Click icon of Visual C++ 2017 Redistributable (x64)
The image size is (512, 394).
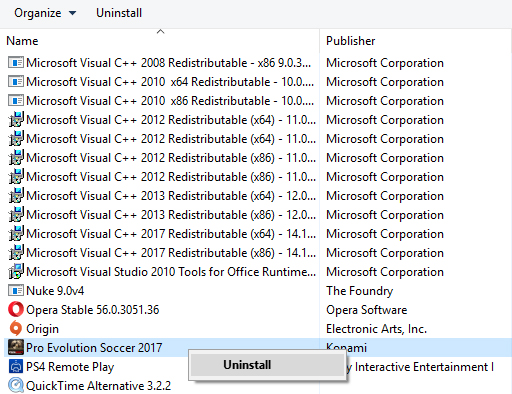pyautogui.click(x=16, y=234)
